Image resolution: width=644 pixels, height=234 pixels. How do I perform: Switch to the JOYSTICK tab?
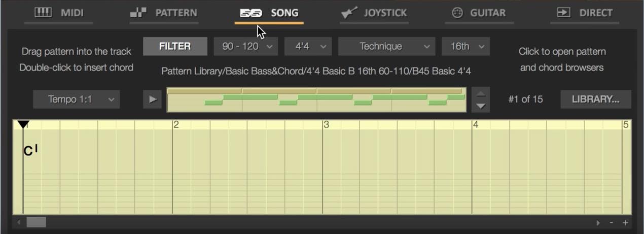pyautogui.click(x=375, y=13)
